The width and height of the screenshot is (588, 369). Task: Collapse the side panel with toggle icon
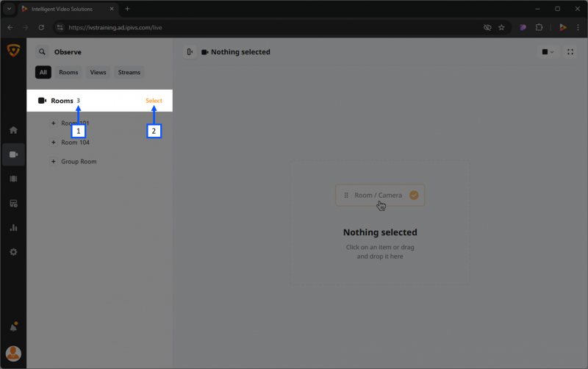(x=190, y=52)
